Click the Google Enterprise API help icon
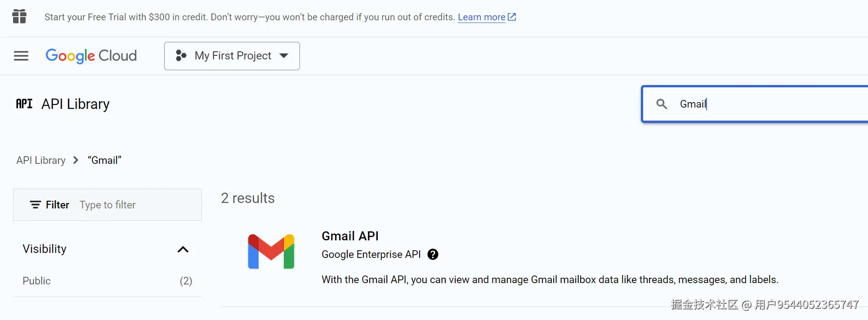Screen dimensions: 868x320 pos(433,254)
